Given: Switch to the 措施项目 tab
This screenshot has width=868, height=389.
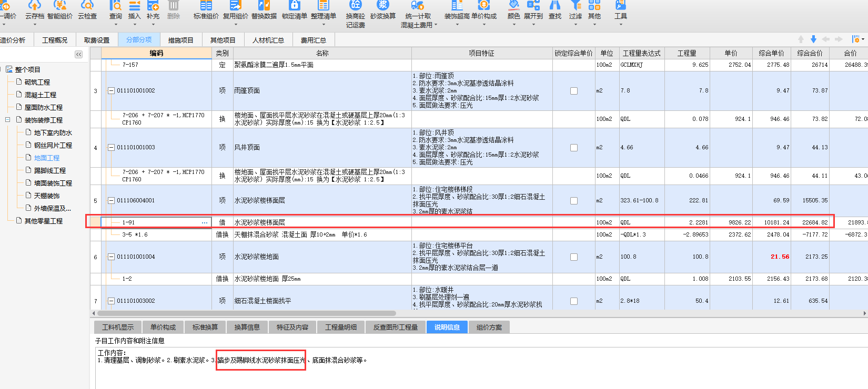Looking at the screenshot, I should click(x=180, y=40).
